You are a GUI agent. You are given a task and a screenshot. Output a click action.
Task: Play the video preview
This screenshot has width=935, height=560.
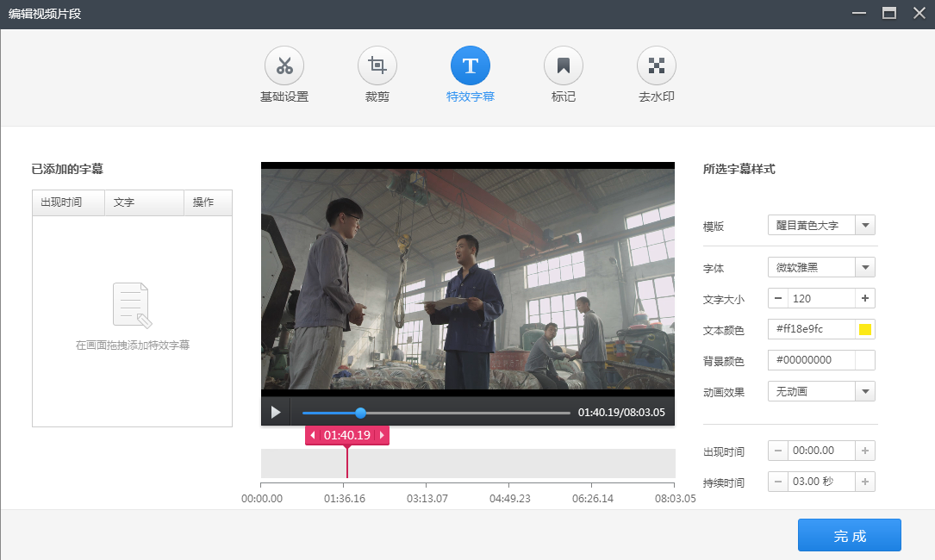(276, 412)
